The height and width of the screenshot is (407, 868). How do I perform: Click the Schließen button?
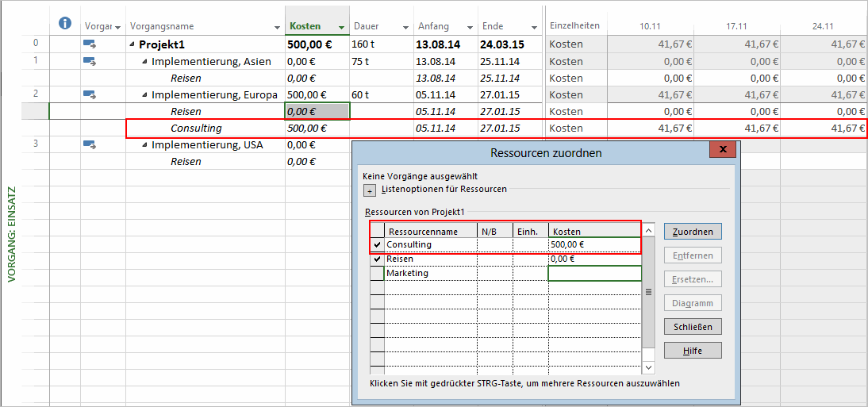tap(693, 327)
